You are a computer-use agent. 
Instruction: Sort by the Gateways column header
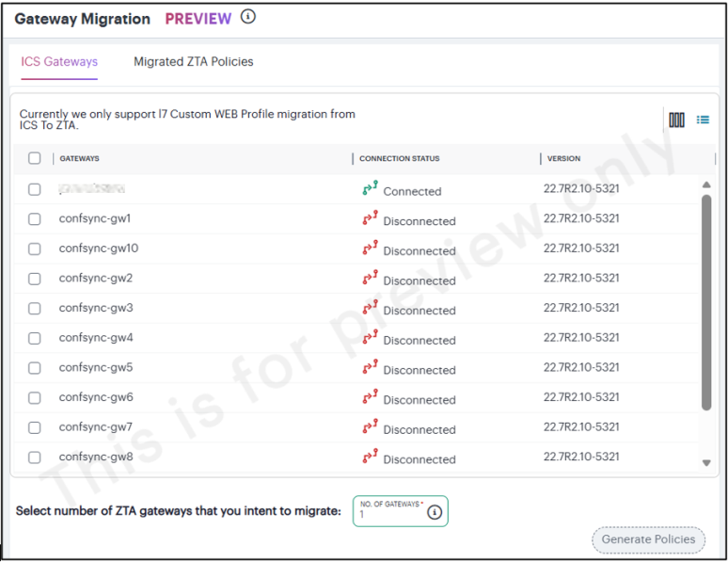(79, 158)
